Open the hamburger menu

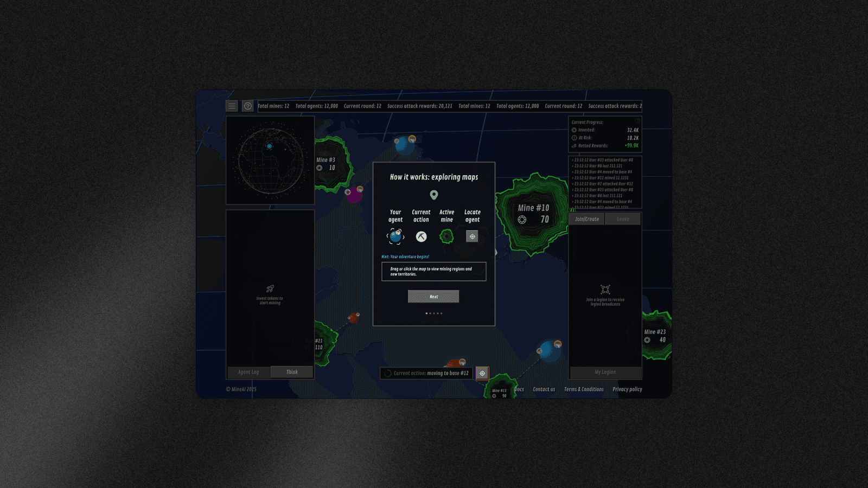232,106
